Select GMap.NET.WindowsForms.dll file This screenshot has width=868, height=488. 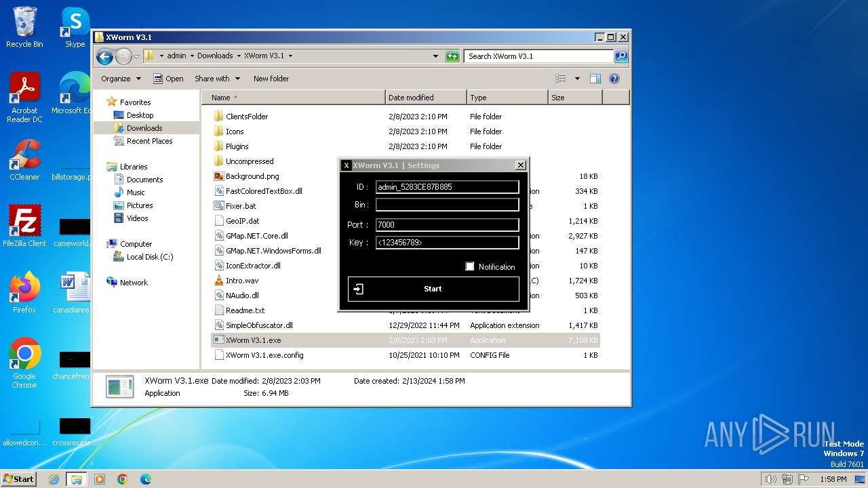[273, 251]
